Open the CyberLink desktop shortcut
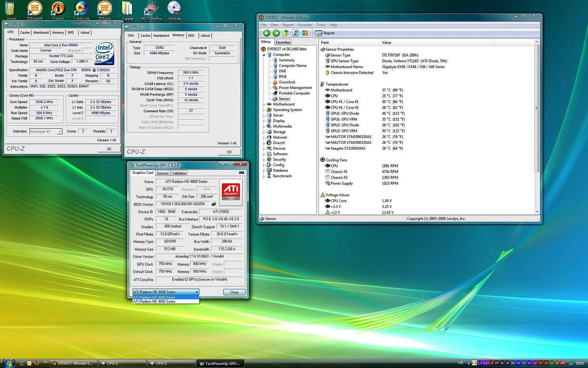Image resolution: width=588 pixels, height=368 pixels. point(81,10)
